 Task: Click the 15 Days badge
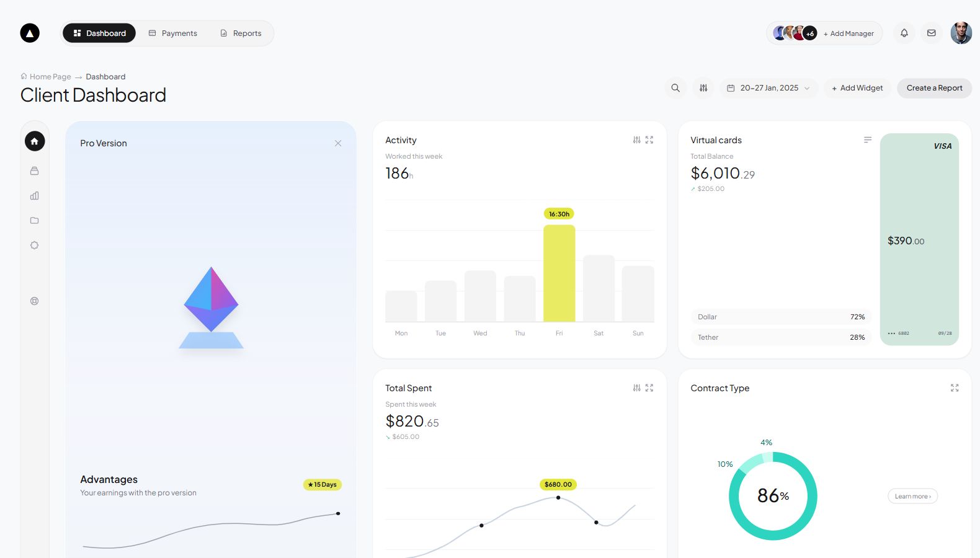coord(323,485)
